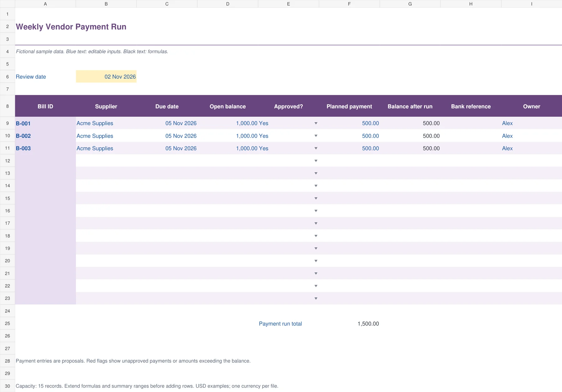Viewport: 562px width, 392px height.
Task: Select the due date 05 Nov 2026 in row 10
Action: pos(167,136)
